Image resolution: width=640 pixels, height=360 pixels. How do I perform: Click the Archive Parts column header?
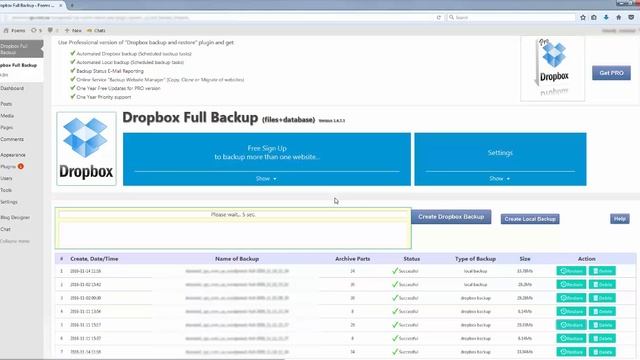pos(352,259)
